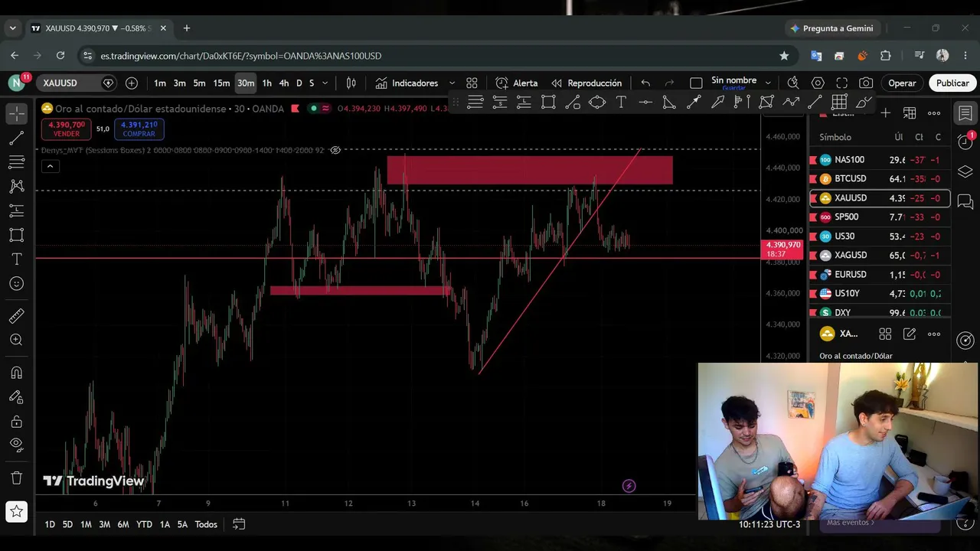Add a symbol to compare with plus icon
The image size is (980, 551).
click(132, 83)
